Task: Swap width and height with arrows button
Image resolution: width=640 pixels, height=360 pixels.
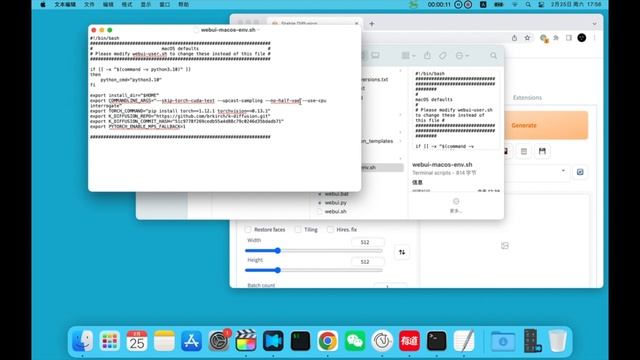Action: coord(402,252)
